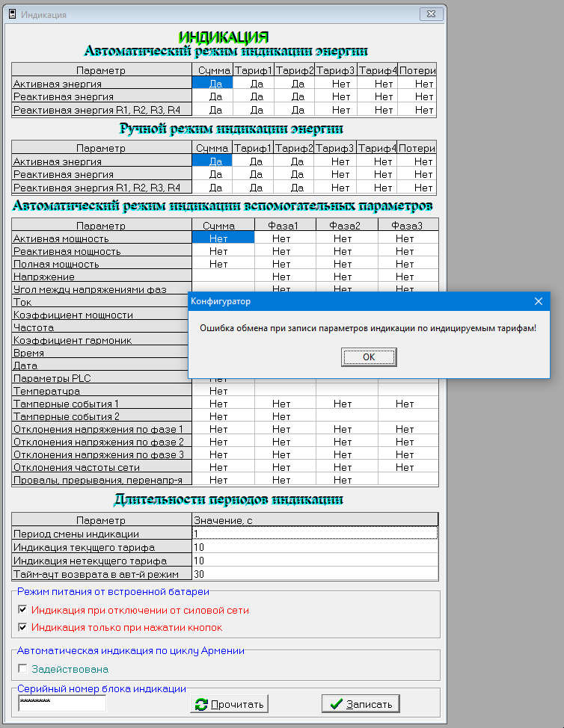The height and width of the screenshot is (728, 564).
Task: Click the Значение, с column header
Action: pyautogui.click(x=315, y=519)
